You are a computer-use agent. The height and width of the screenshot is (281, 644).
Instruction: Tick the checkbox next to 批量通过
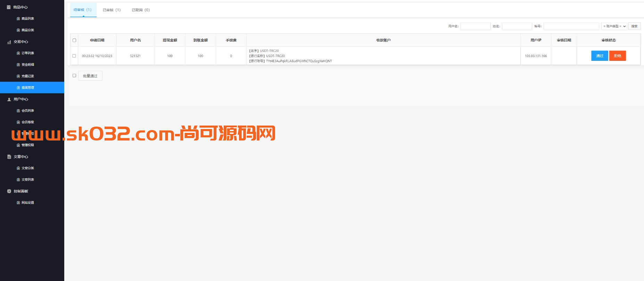[74, 75]
